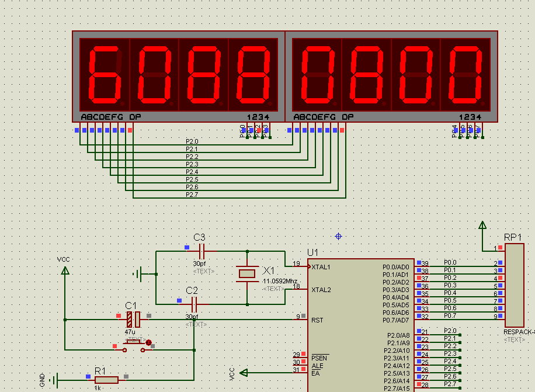Screen dimensions: 535x392
Task: Click pin number 19 at XTAL1
Action: [x=296, y=263]
